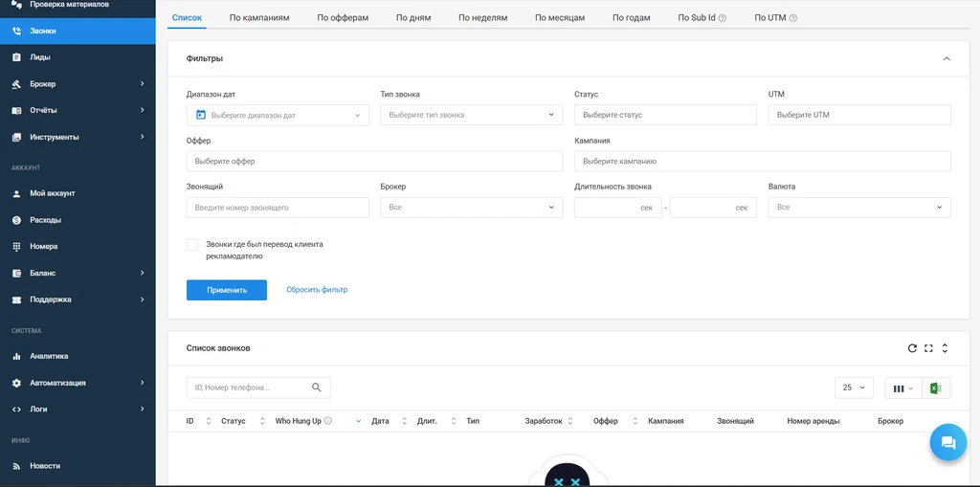The height and width of the screenshot is (487, 980).
Task: Click the Оффер selection field
Action: 374,162
